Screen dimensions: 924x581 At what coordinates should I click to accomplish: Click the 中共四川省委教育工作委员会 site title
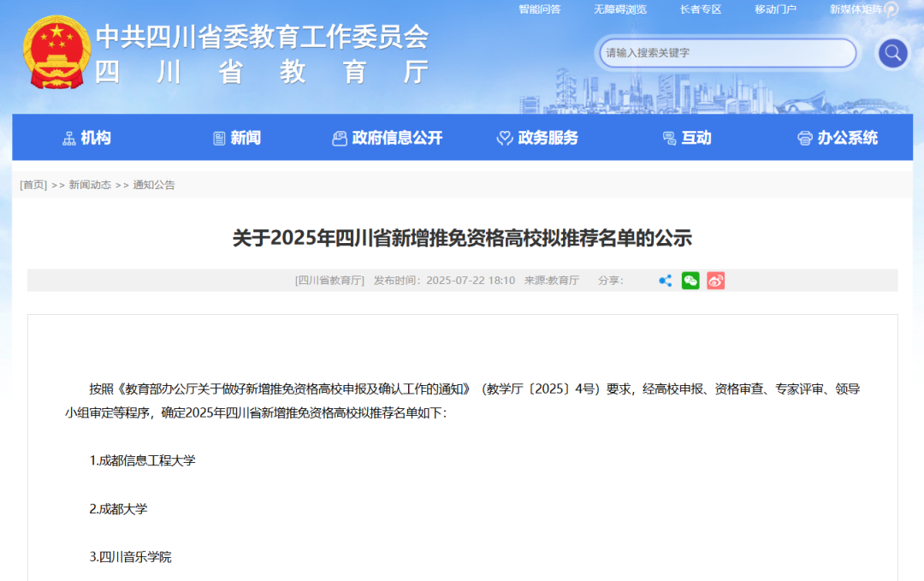(263, 37)
